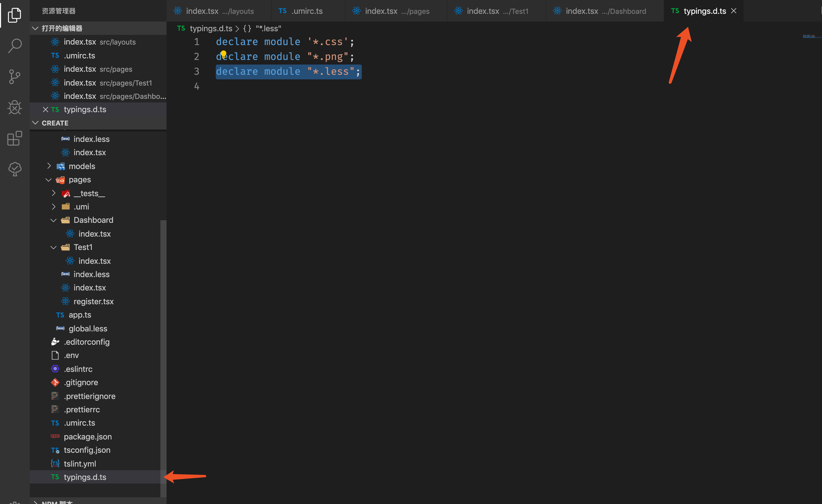Close the typings.d.ts editor tab

click(734, 11)
